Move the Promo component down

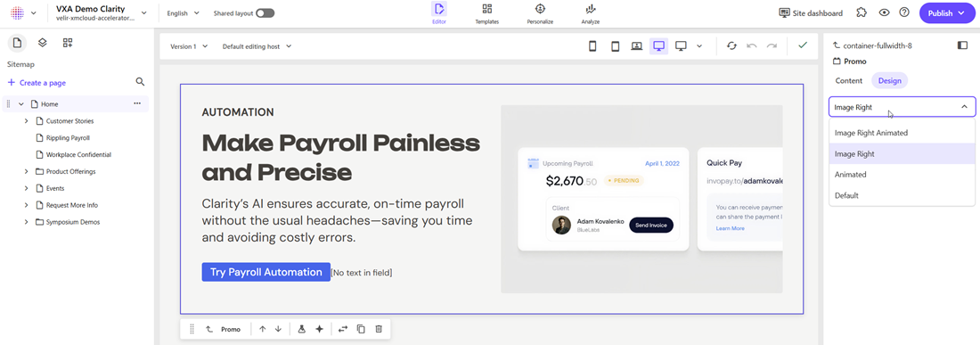(278, 329)
